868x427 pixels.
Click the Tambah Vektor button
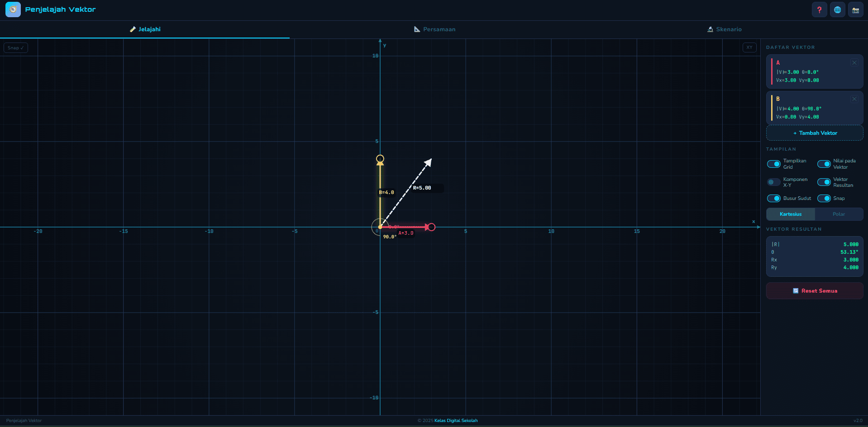point(815,133)
